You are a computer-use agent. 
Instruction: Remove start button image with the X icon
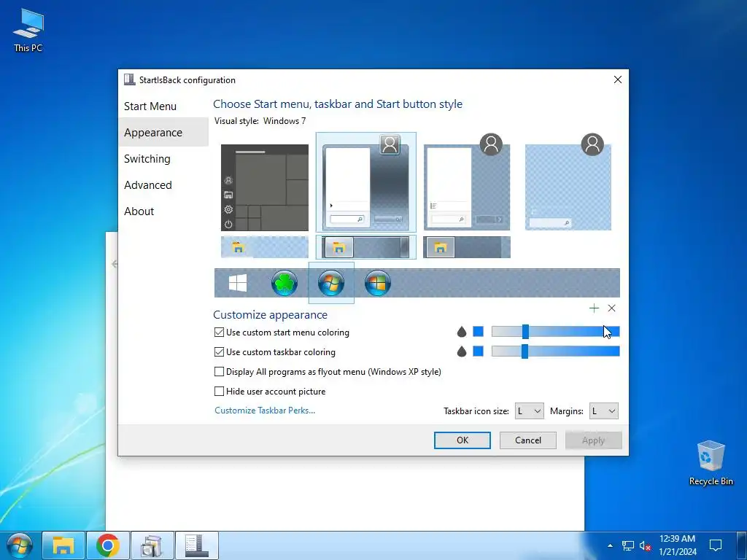point(612,308)
